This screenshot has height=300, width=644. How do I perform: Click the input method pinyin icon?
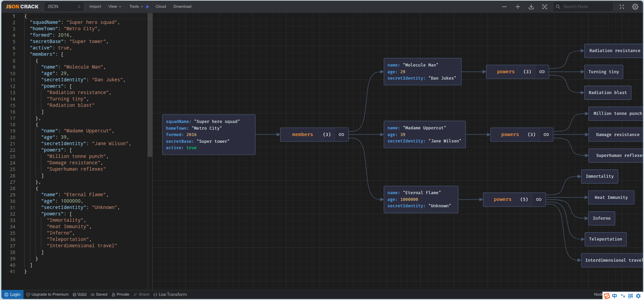(631, 296)
